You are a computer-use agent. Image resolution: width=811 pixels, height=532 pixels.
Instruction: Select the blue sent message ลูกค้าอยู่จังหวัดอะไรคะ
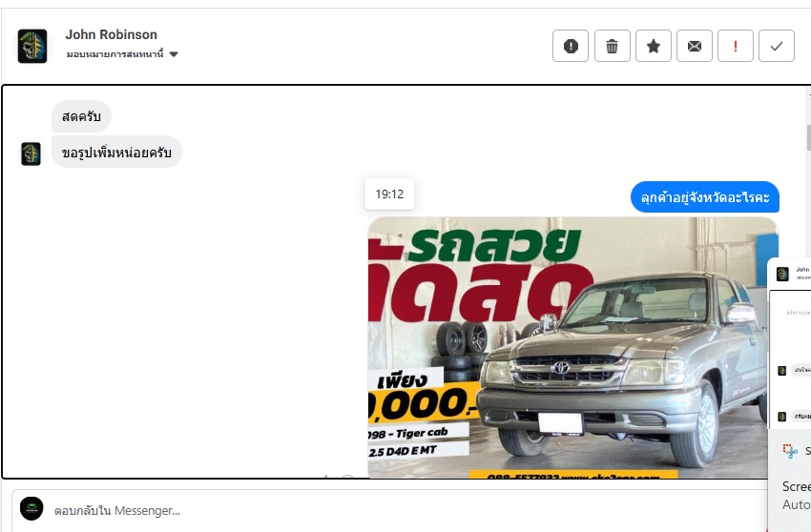(704, 197)
